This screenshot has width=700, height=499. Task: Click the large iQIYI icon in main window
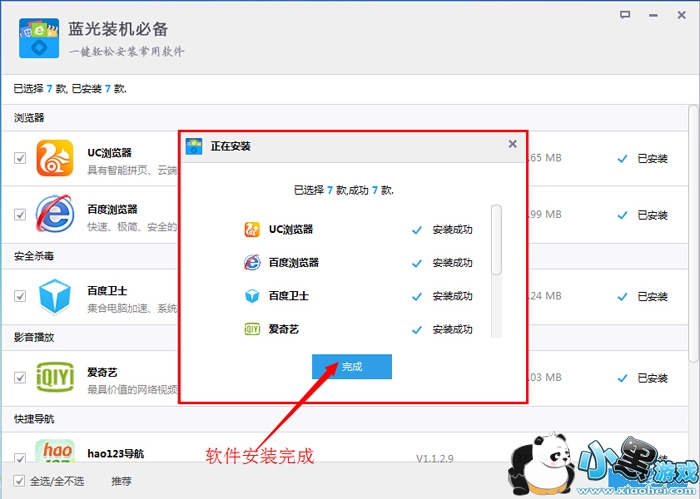point(55,378)
